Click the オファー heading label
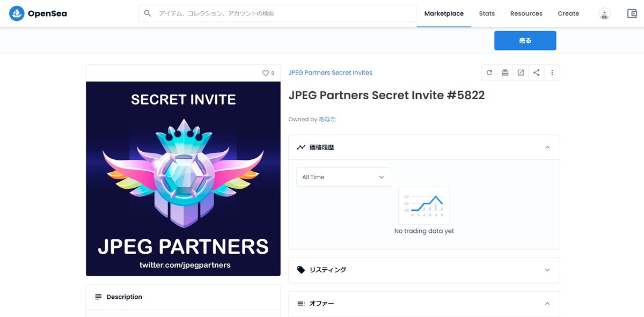The width and height of the screenshot is (644, 317). 321,304
